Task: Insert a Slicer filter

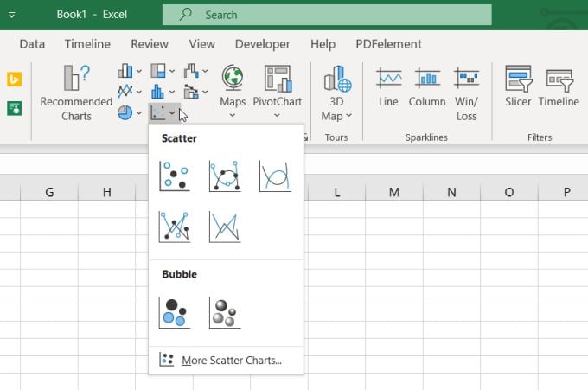Action: click(518, 86)
